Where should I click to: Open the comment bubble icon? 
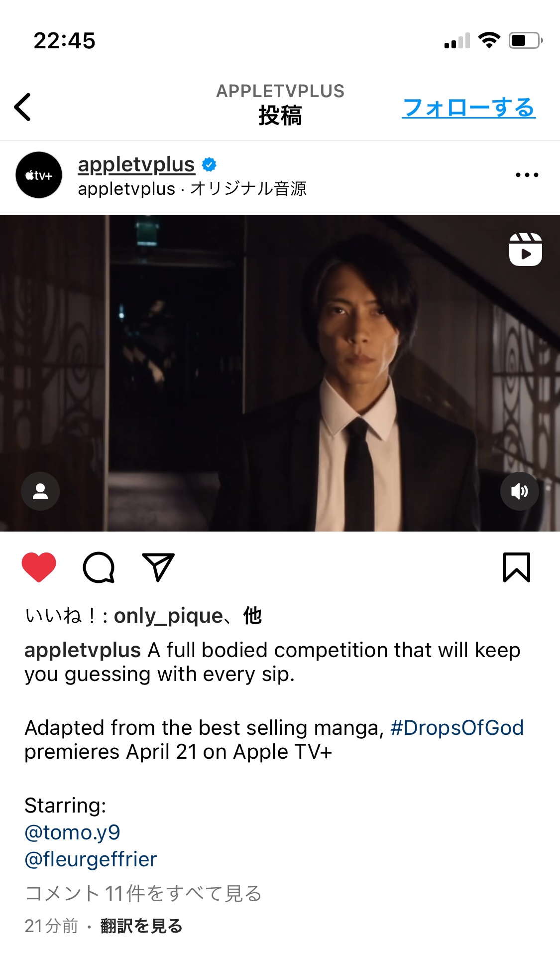(99, 567)
